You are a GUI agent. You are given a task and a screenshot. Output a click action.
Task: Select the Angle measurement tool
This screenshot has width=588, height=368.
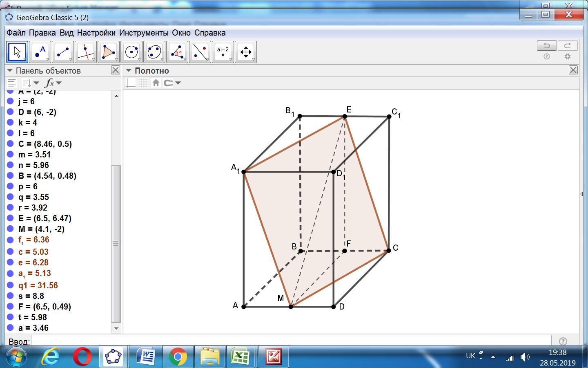[177, 52]
